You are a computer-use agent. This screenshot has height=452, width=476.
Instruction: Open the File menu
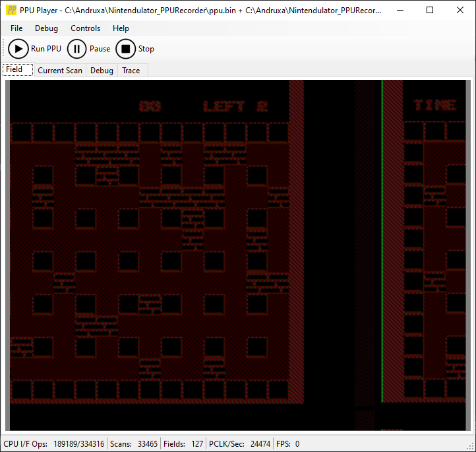click(16, 28)
